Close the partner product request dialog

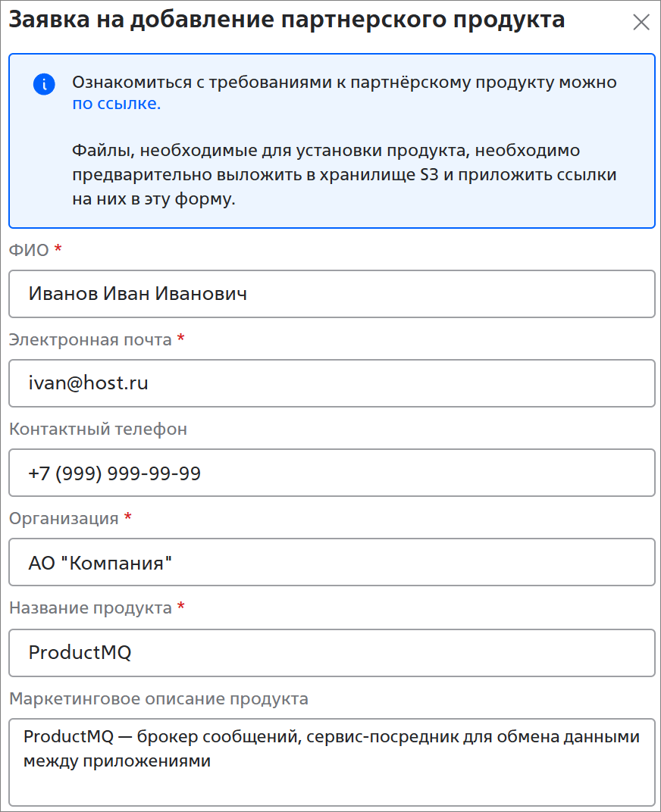click(641, 22)
